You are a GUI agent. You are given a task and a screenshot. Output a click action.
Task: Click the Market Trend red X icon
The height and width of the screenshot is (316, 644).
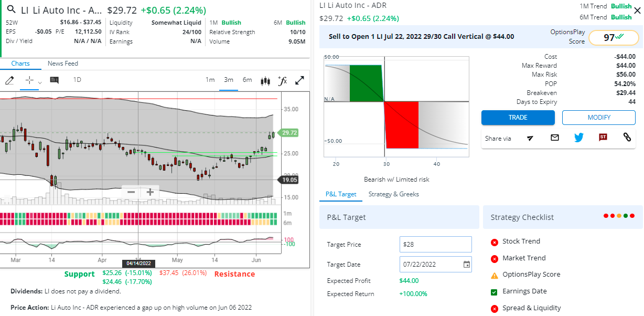(x=494, y=259)
